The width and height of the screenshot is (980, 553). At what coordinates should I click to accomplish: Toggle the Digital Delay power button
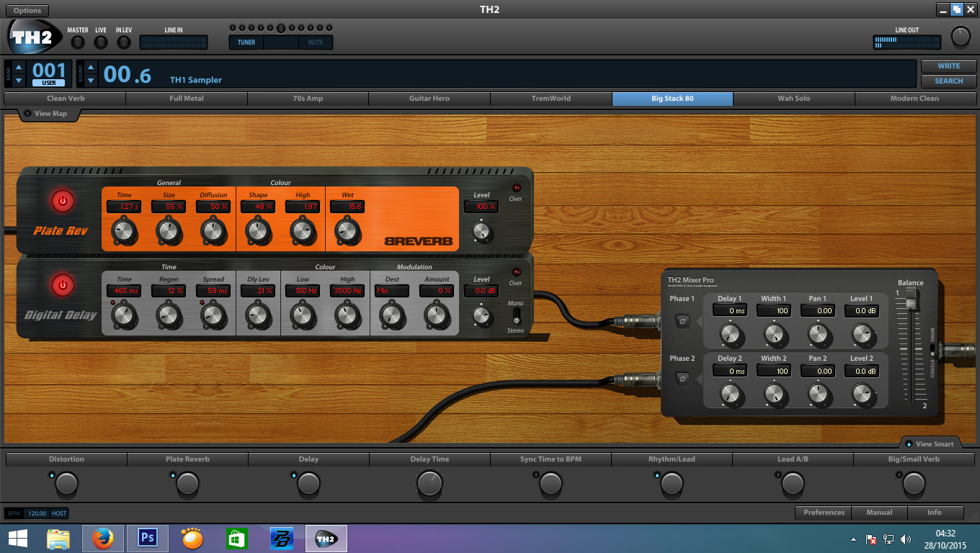pyautogui.click(x=63, y=286)
